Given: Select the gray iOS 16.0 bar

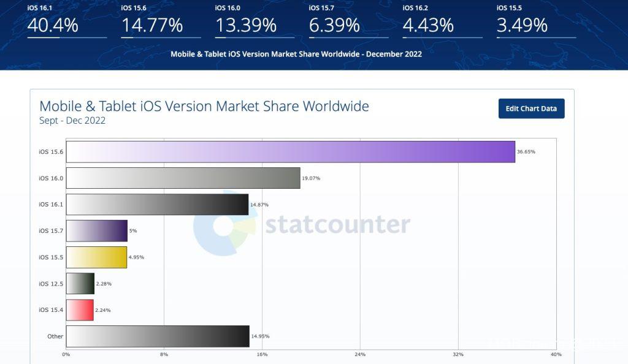Looking at the screenshot, I should click(183, 178).
